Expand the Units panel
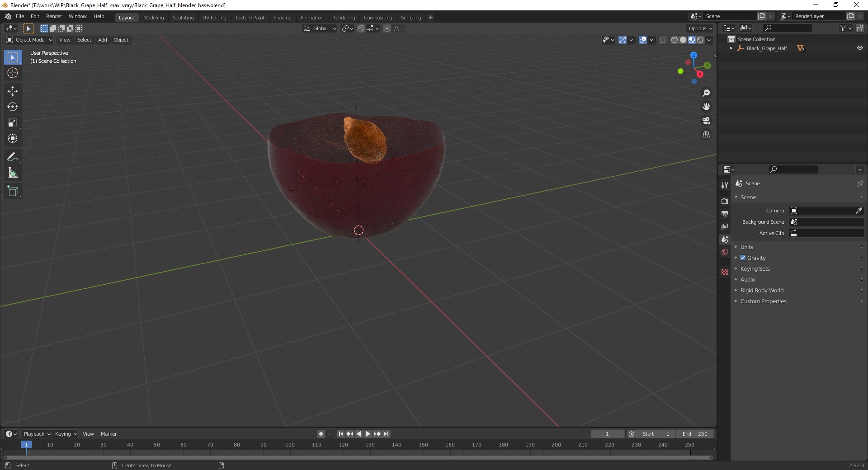 (746, 247)
